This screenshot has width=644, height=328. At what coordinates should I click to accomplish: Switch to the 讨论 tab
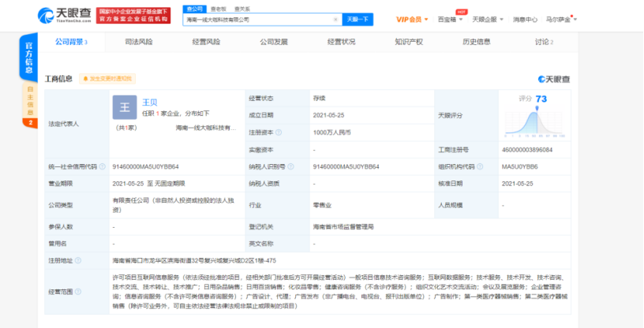click(x=544, y=42)
